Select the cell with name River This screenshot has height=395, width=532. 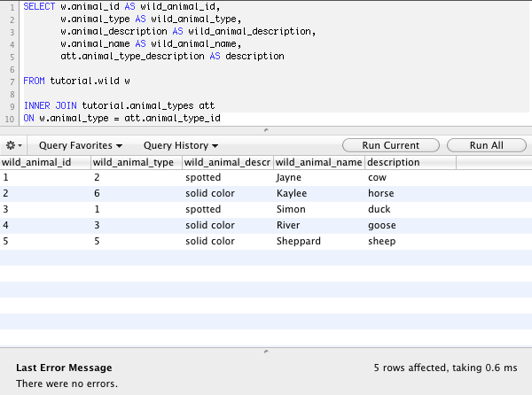click(319, 225)
